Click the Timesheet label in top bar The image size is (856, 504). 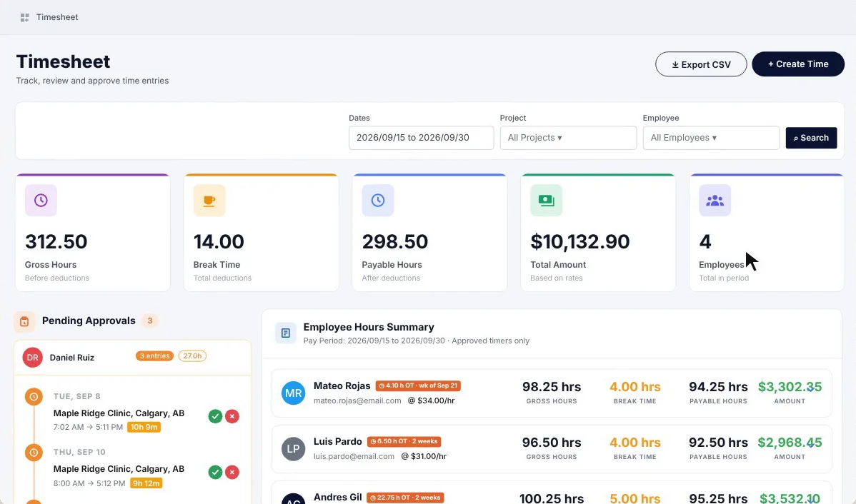57,17
